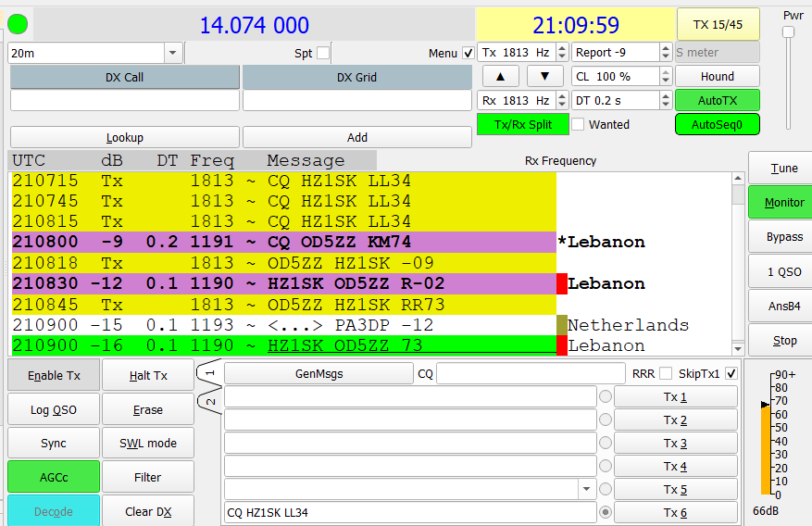Step the Tx 1813 Hz spinner
This screenshot has height=526, width=812.
pyautogui.click(x=562, y=52)
